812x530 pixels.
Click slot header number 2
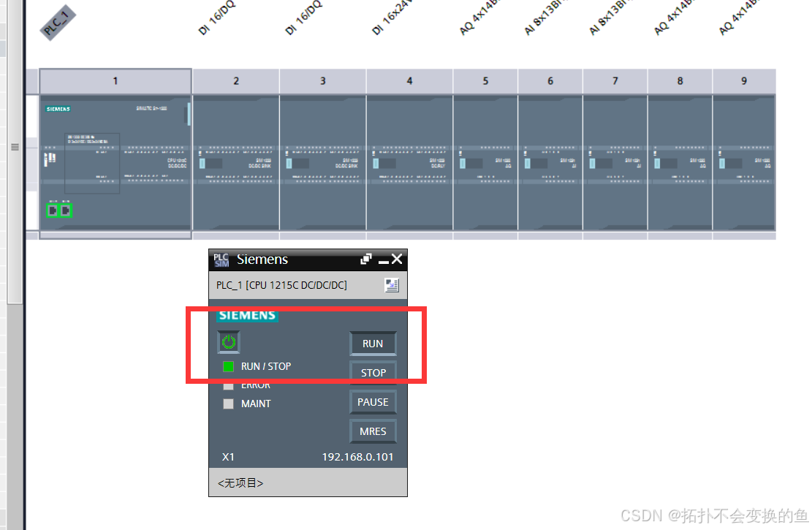coord(235,81)
